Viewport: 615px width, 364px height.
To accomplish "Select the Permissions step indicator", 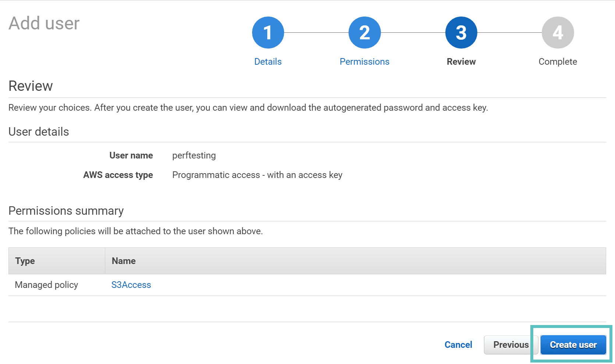I will 364,61.
